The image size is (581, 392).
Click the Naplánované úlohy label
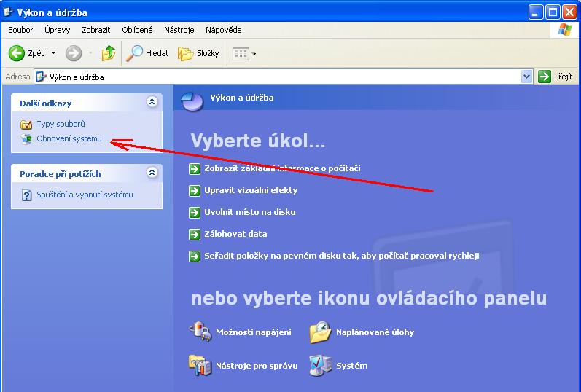coord(375,332)
